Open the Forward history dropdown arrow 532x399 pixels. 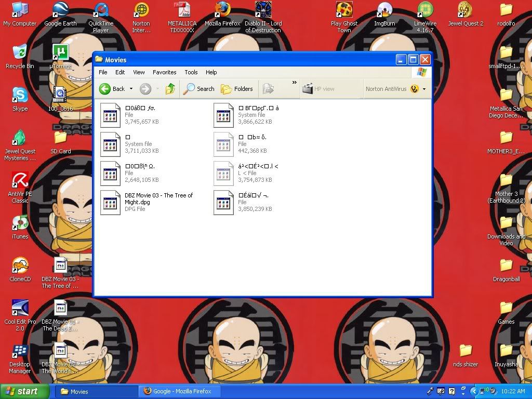click(157, 89)
